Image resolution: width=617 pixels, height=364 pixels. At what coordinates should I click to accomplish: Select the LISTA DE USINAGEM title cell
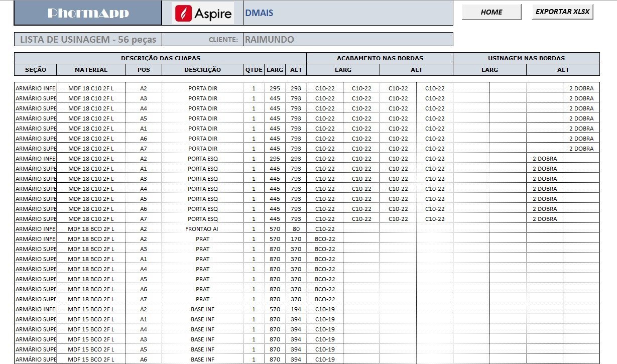pyautogui.click(x=88, y=40)
